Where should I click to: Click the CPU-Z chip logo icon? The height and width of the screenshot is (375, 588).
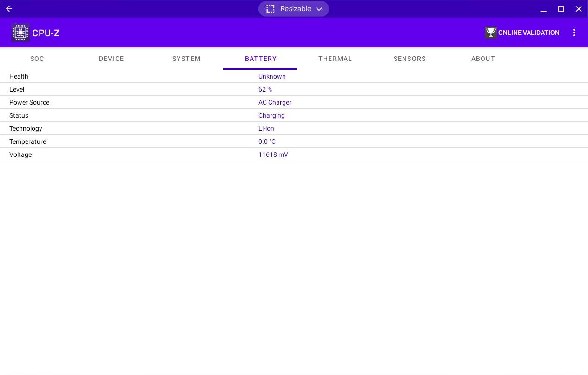pyautogui.click(x=20, y=33)
